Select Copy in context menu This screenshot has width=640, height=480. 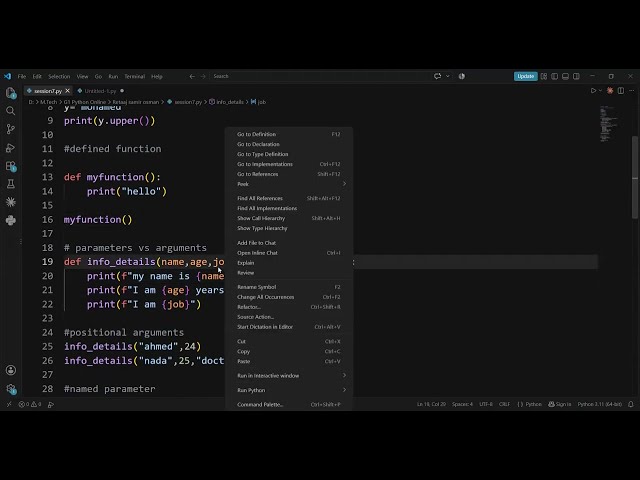[289, 351]
